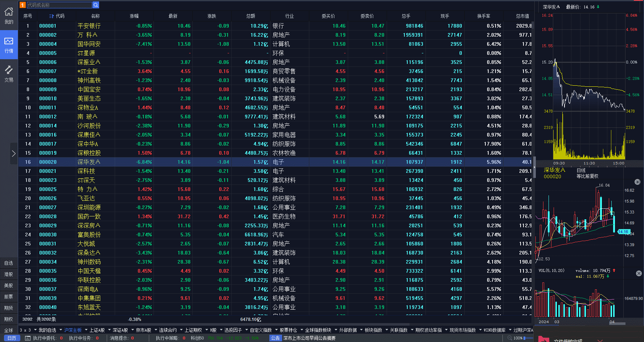Open the 交易 trading section

click(9, 74)
